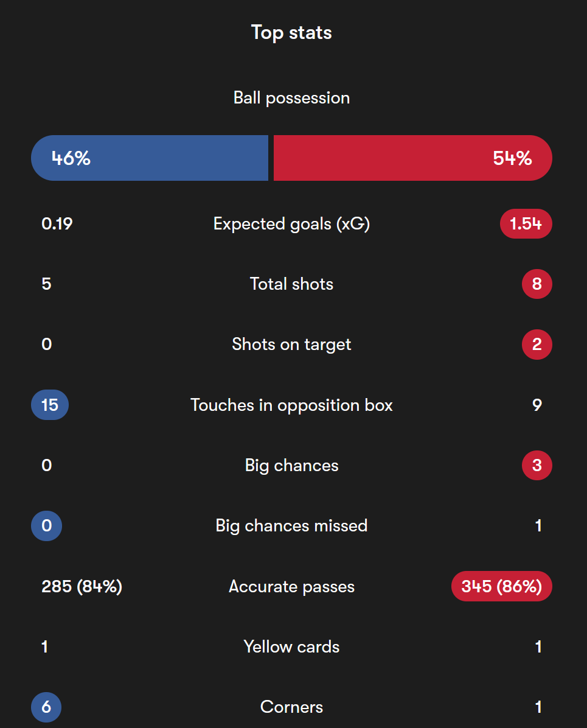Select the Shots on target label
Viewport: 587px width, 728px height.
pos(291,345)
